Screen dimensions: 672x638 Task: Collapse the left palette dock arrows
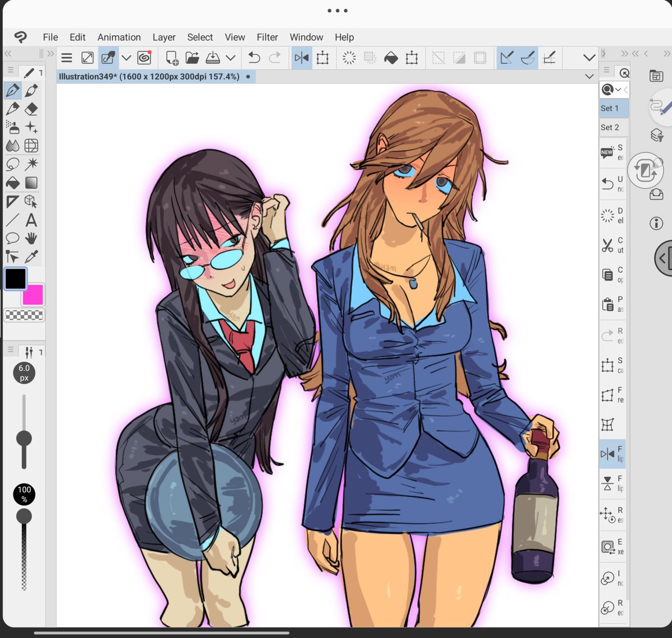(8, 53)
